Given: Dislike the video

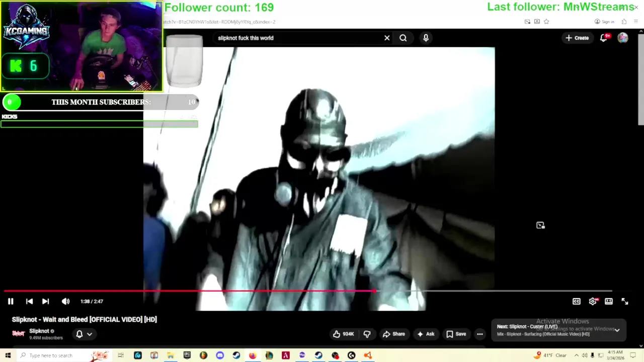Looking at the screenshot, I should pyautogui.click(x=367, y=334).
